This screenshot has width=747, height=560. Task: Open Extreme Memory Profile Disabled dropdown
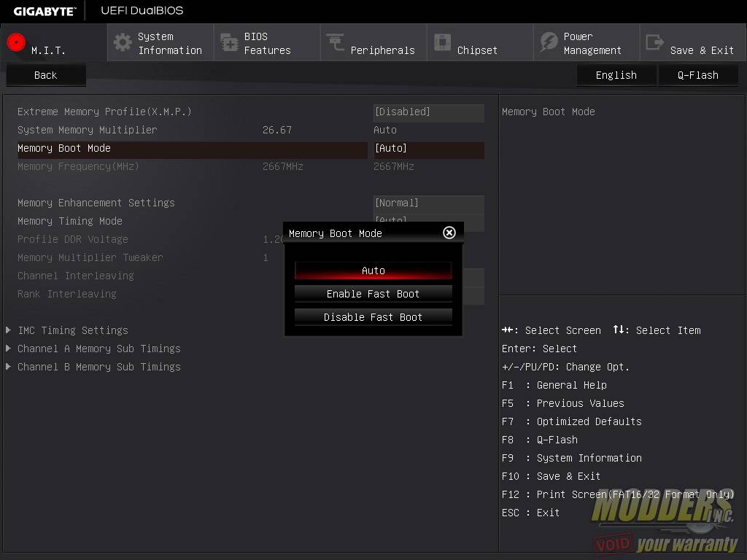[428, 112]
